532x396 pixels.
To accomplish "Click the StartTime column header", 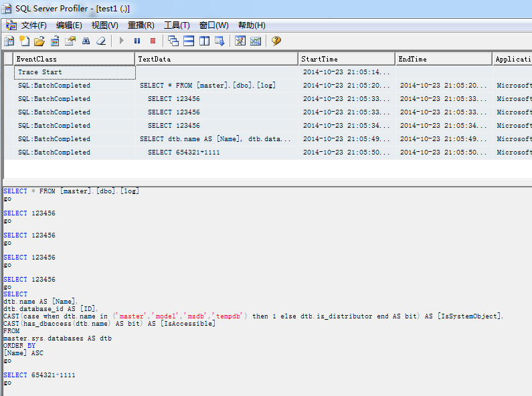I will pyautogui.click(x=347, y=59).
